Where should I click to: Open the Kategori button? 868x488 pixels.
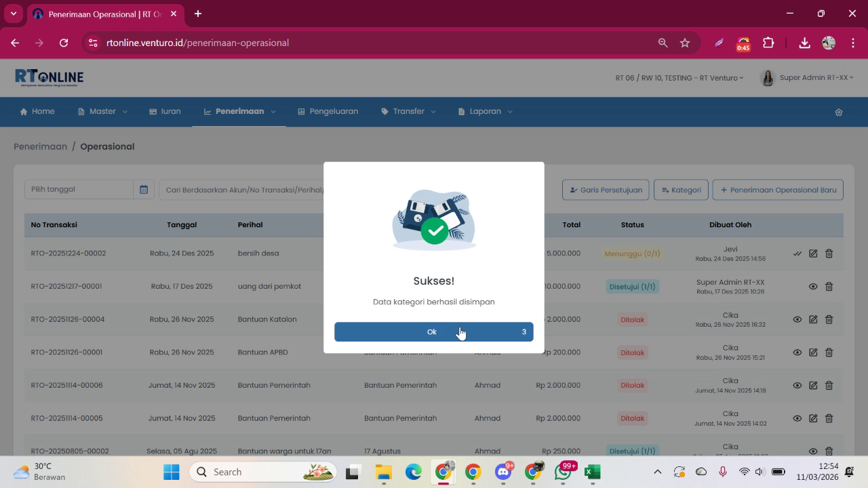click(681, 190)
